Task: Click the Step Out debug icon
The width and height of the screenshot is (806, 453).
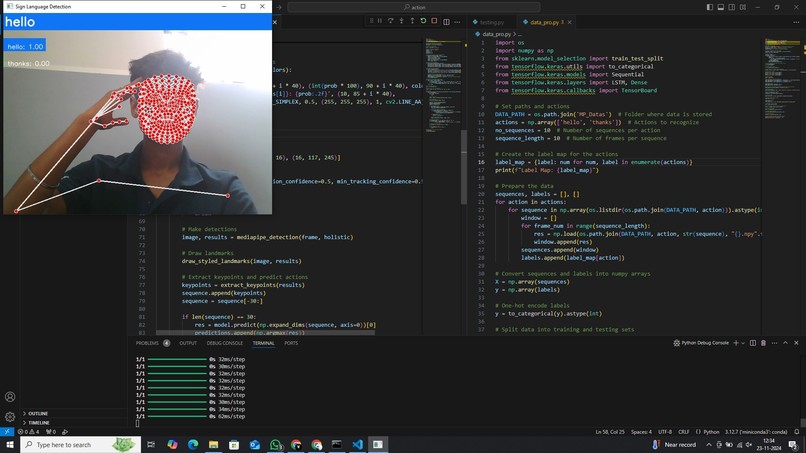Action: click(x=412, y=21)
